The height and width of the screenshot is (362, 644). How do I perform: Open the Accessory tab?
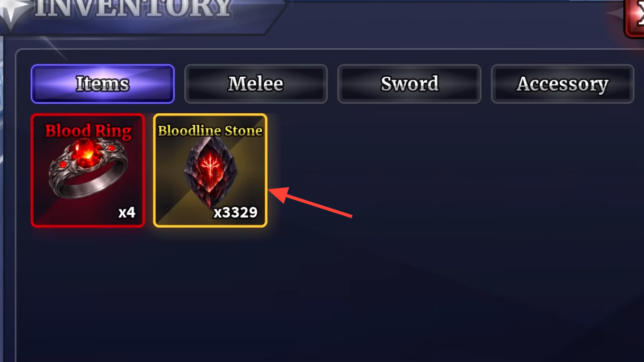[562, 84]
